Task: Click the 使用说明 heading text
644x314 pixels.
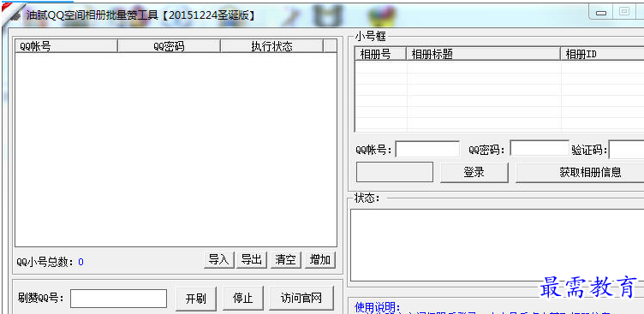Action: 378,307
